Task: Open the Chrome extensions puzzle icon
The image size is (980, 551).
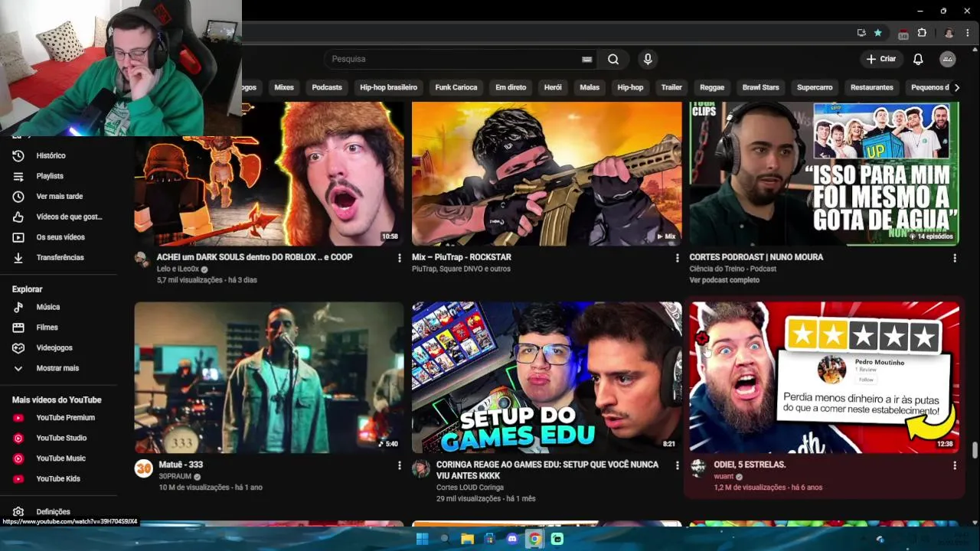Action: click(x=922, y=33)
